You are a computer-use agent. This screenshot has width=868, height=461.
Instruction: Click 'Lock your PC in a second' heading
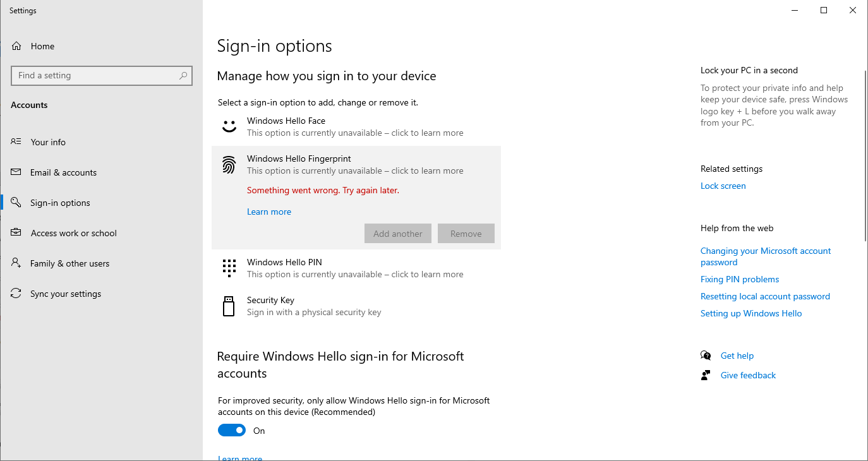click(x=749, y=70)
